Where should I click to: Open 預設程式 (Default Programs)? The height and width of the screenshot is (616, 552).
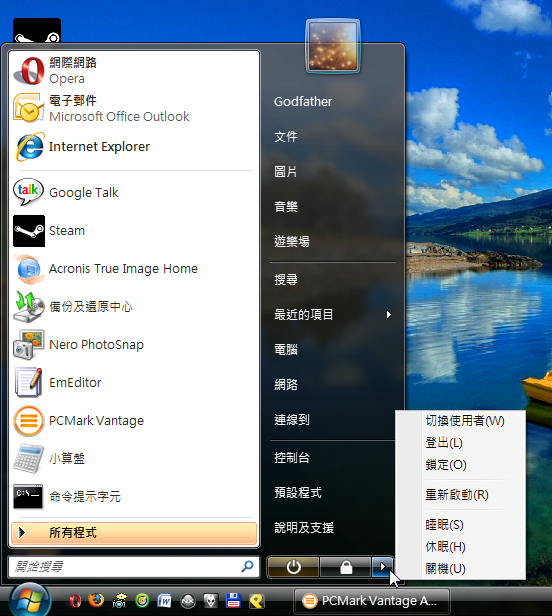click(x=298, y=493)
